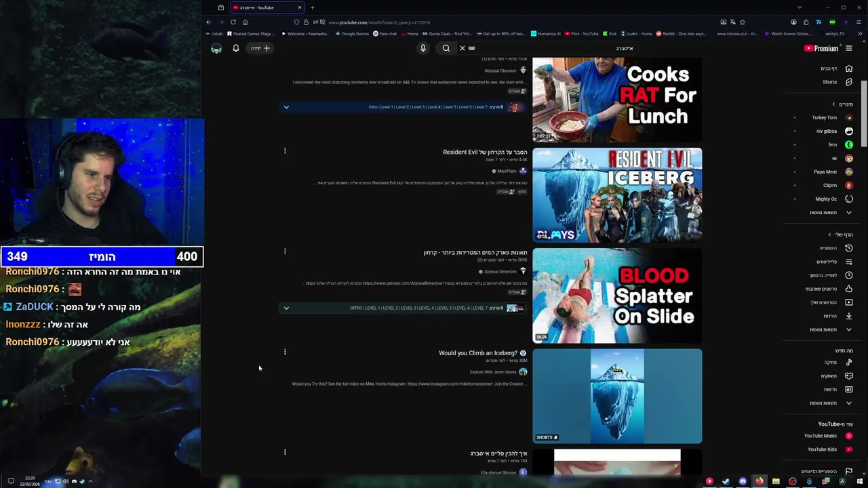Open the home icon in YouTube sidebar
This screenshot has width=868, height=488.
click(x=849, y=68)
